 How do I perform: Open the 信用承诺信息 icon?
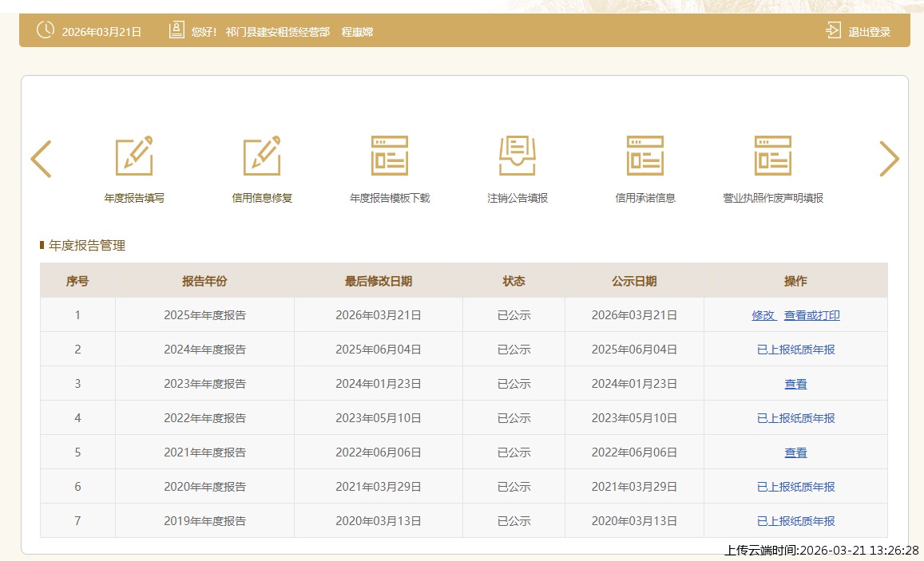[645, 156]
